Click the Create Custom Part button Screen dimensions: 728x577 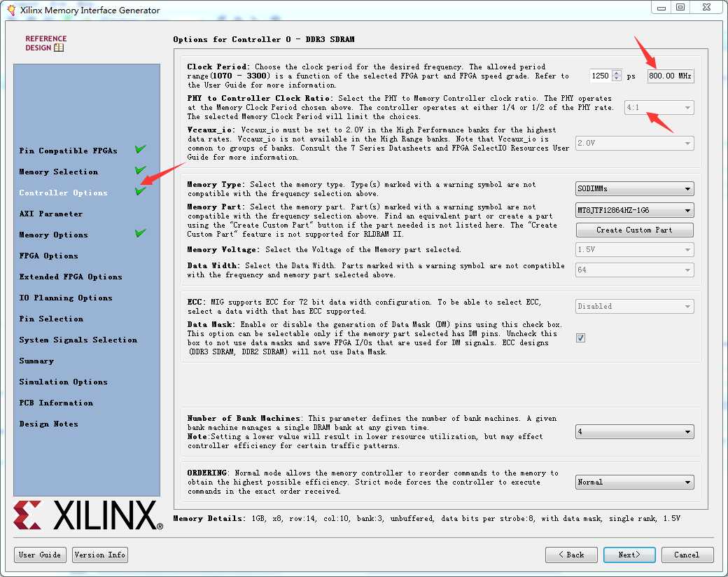click(x=635, y=230)
